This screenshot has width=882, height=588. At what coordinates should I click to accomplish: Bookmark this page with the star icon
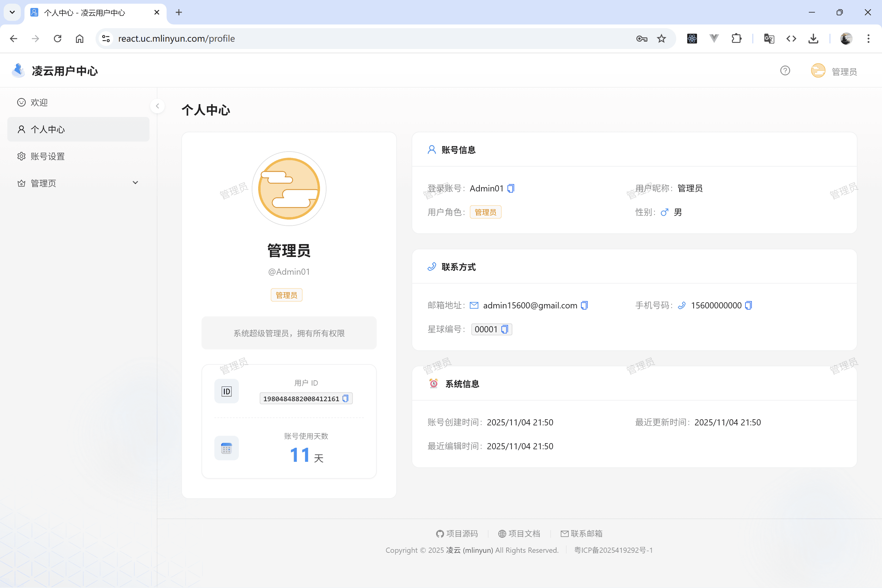point(661,39)
